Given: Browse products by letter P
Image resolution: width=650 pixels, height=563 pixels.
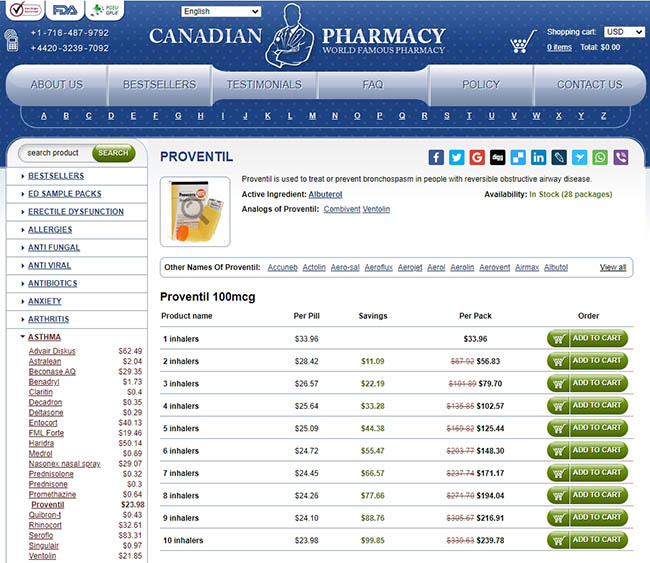Looking at the screenshot, I should click(380, 116).
